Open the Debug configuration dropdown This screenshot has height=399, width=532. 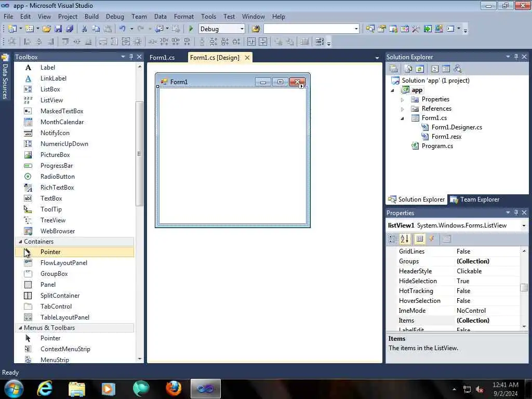click(242, 29)
